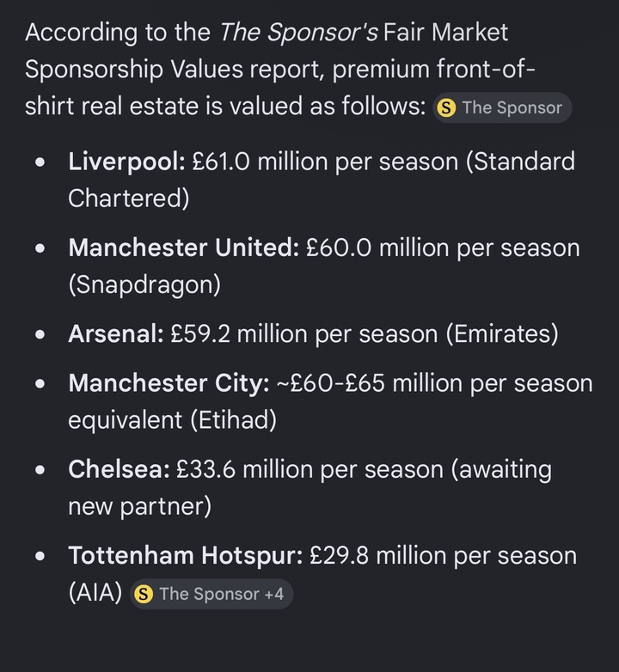Click the '£29.8 million per season' figure

(x=443, y=555)
